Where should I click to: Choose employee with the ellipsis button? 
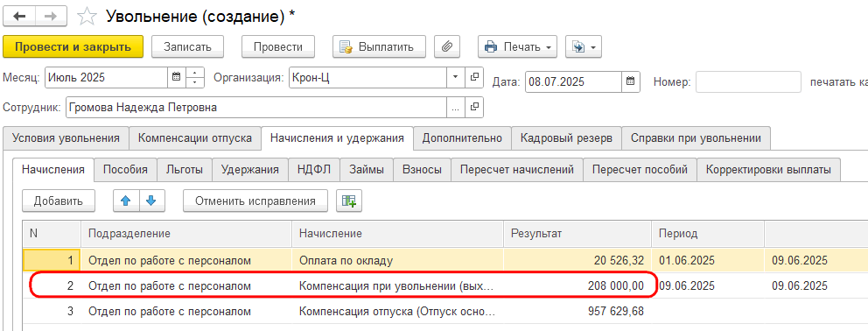(456, 108)
